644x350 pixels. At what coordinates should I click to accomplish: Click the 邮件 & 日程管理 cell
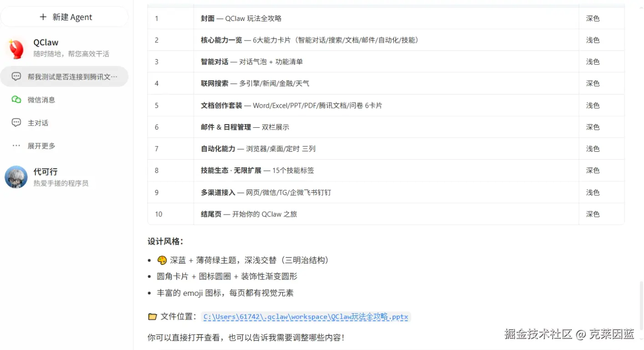386,127
